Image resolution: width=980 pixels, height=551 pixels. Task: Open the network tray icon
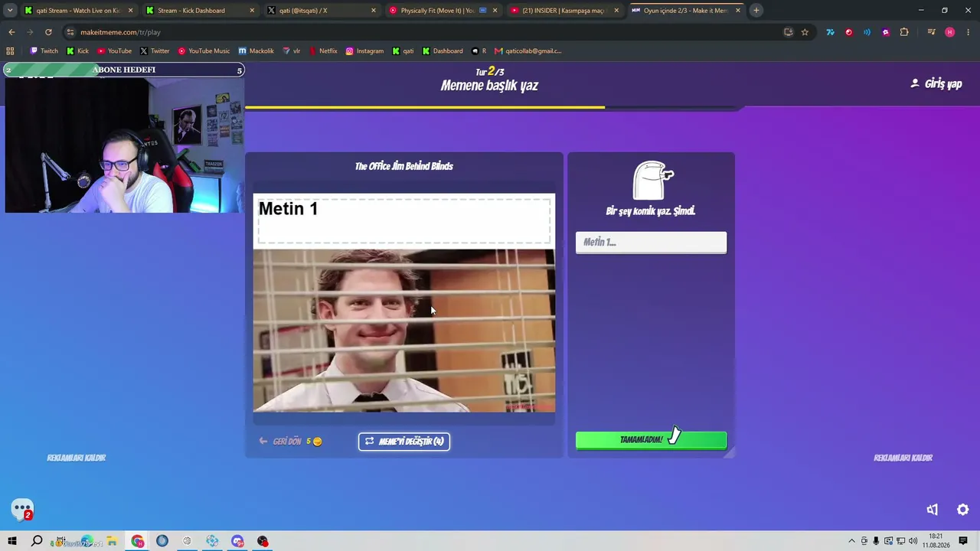[x=900, y=541]
